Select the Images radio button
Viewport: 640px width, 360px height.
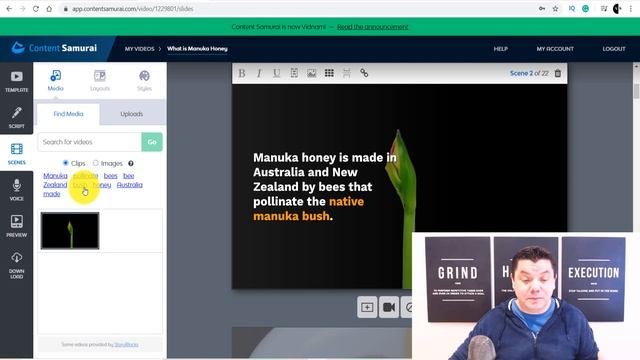(96, 163)
